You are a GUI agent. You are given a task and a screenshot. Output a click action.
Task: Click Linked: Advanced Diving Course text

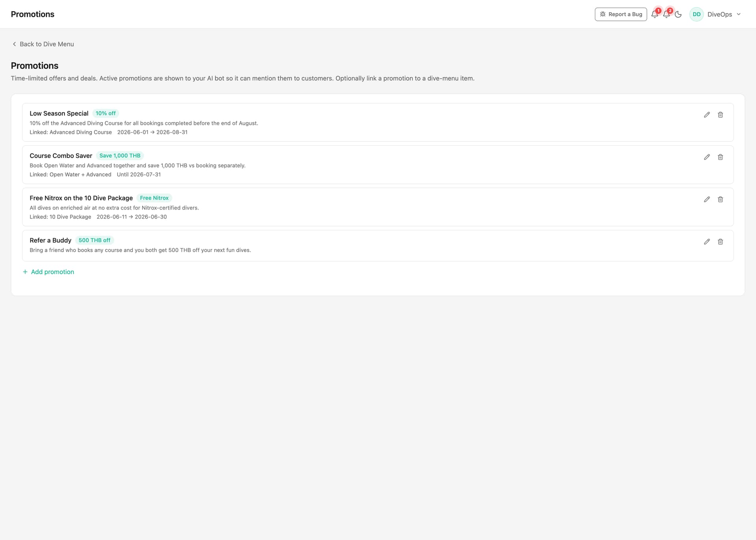[x=71, y=132]
